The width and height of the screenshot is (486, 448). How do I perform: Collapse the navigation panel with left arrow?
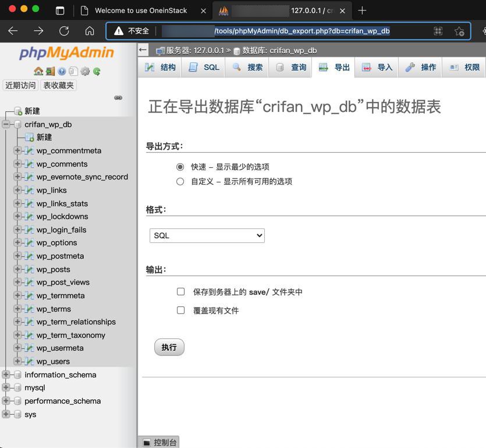(143, 50)
